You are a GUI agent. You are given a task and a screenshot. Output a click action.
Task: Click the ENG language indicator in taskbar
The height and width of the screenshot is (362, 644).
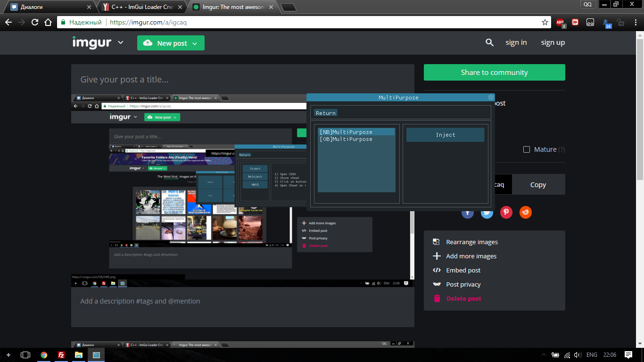pyautogui.click(x=592, y=355)
